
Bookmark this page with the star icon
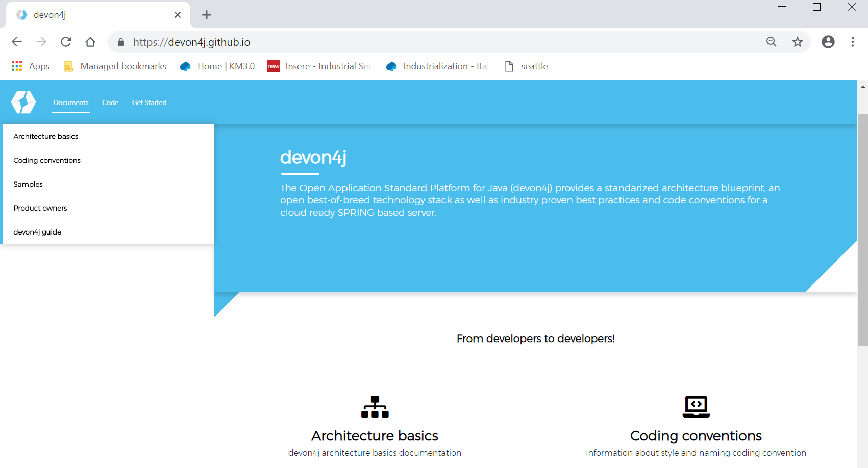click(798, 42)
